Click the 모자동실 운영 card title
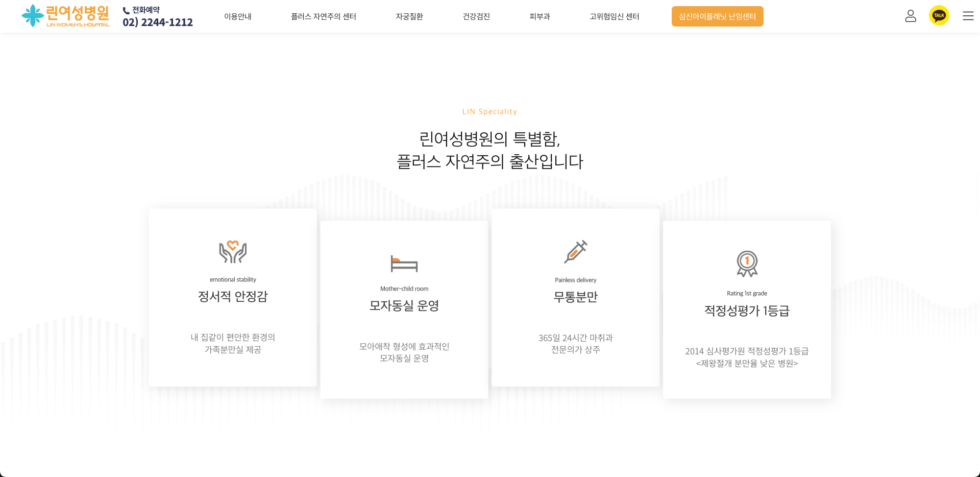 click(404, 305)
